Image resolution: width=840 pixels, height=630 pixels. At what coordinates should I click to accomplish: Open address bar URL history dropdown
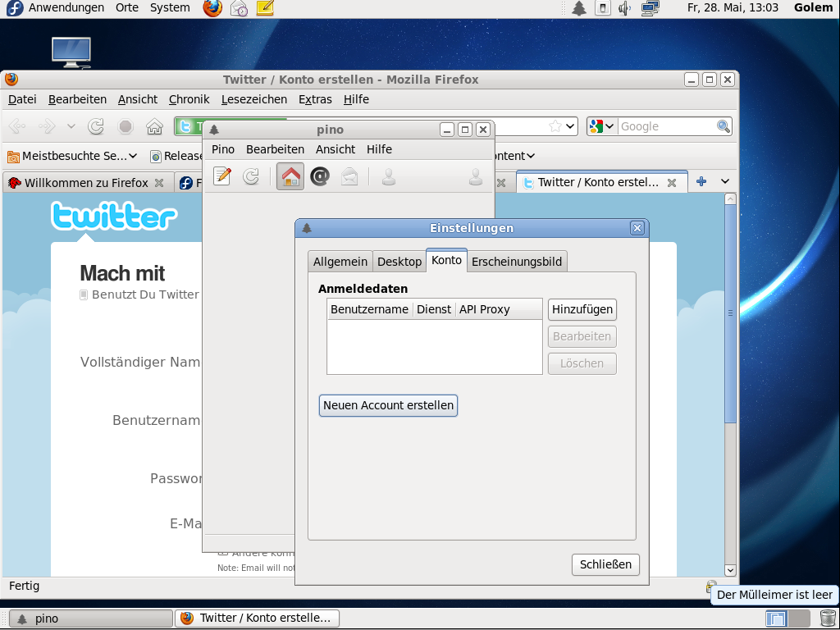571,126
